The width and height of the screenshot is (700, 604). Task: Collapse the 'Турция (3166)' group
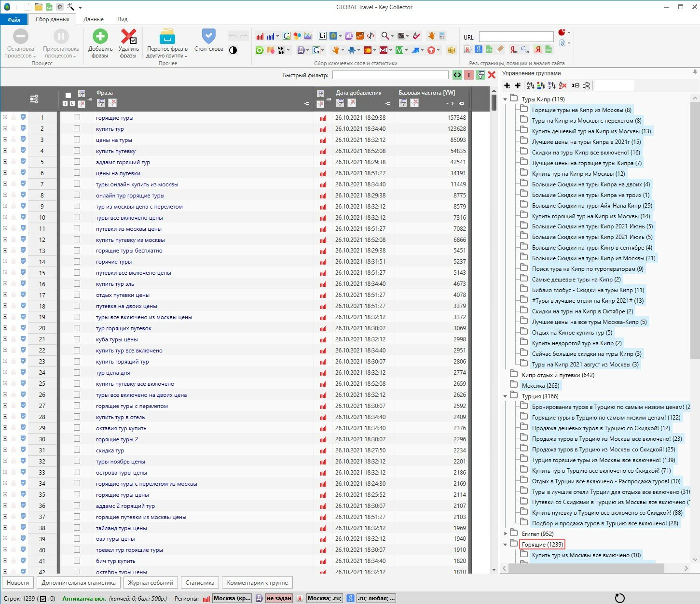506,396
